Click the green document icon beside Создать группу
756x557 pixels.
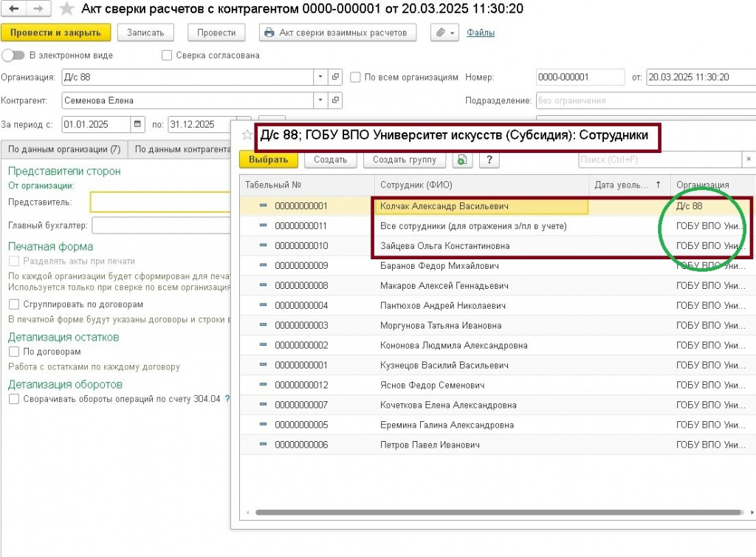[462, 160]
